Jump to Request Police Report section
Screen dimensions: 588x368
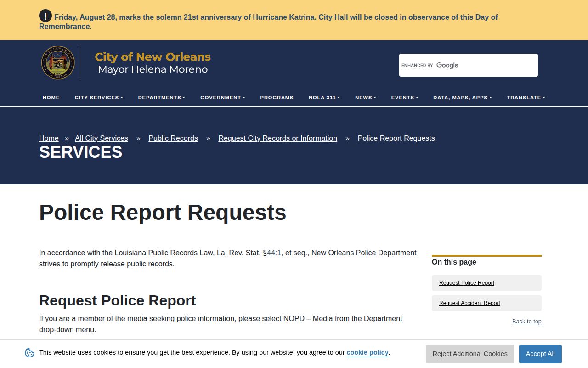[x=486, y=283]
